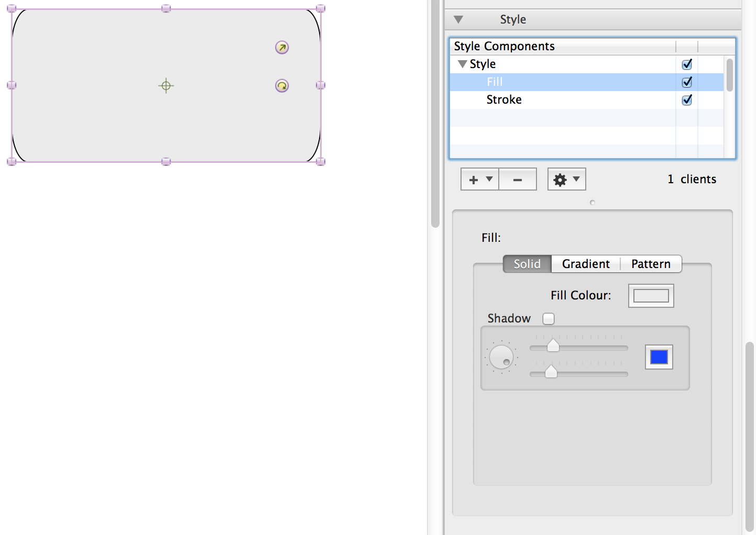Collapse the Style tree item triangle
Viewport: 756px width, 535px height.
[462, 64]
